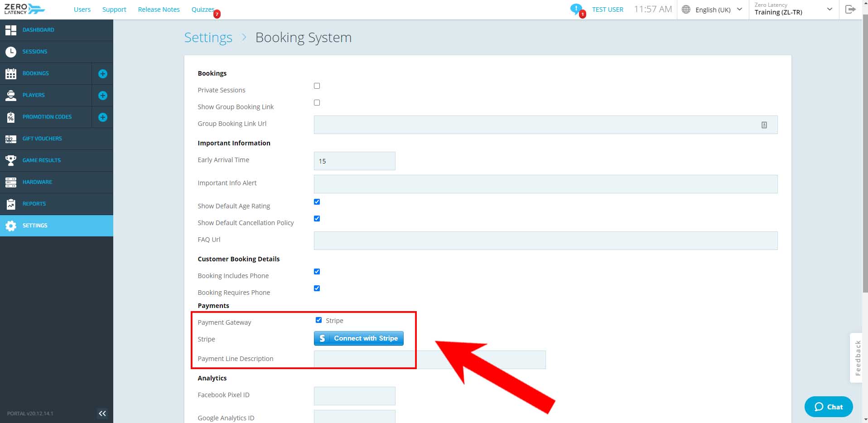The width and height of the screenshot is (868, 423).
Task: Open Release Notes
Action: (x=159, y=10)
